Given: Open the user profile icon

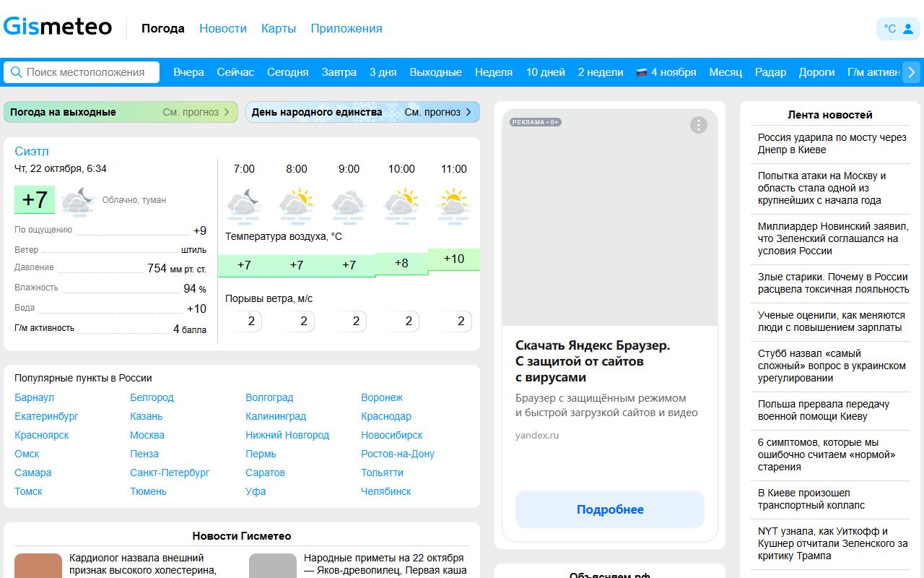Looking at the screenshot, I should click(908, 29).
